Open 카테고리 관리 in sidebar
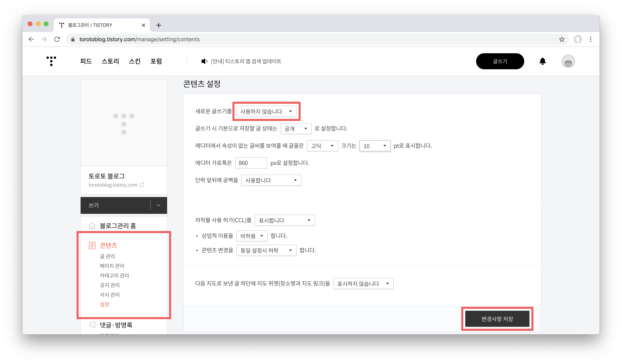Viewport: 622px width, 364px height. tap(114, 276)
